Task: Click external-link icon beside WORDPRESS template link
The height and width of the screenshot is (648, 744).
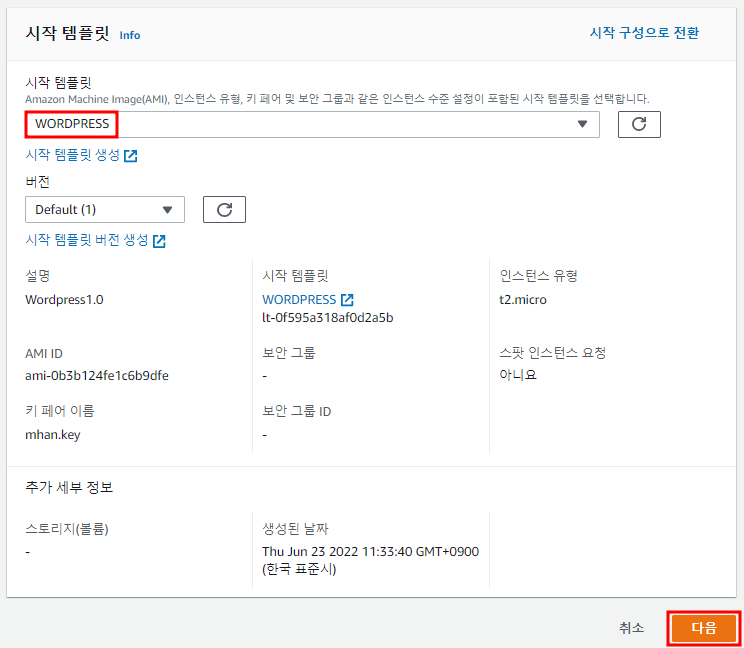Action: tap(347, 300)
